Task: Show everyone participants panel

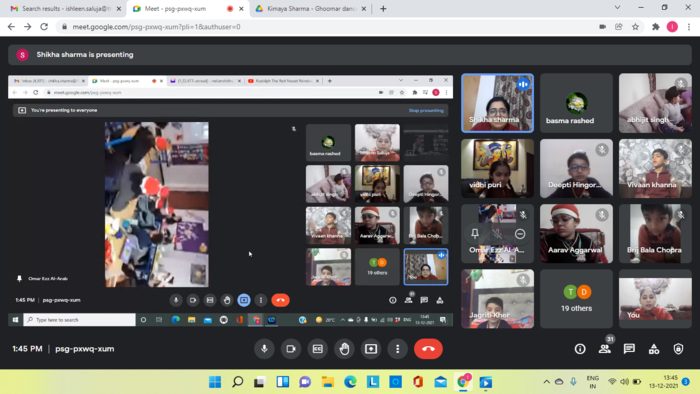Action: tap(605, 349)
